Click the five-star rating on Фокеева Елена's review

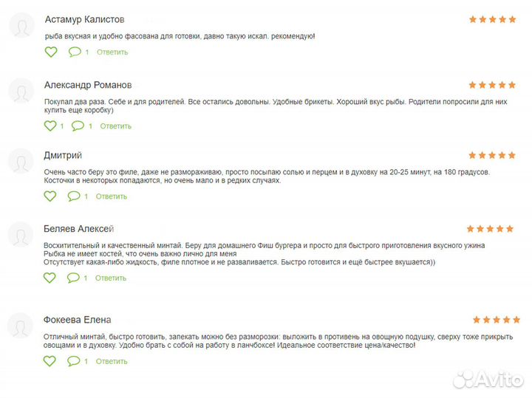[x=496, y=320]
